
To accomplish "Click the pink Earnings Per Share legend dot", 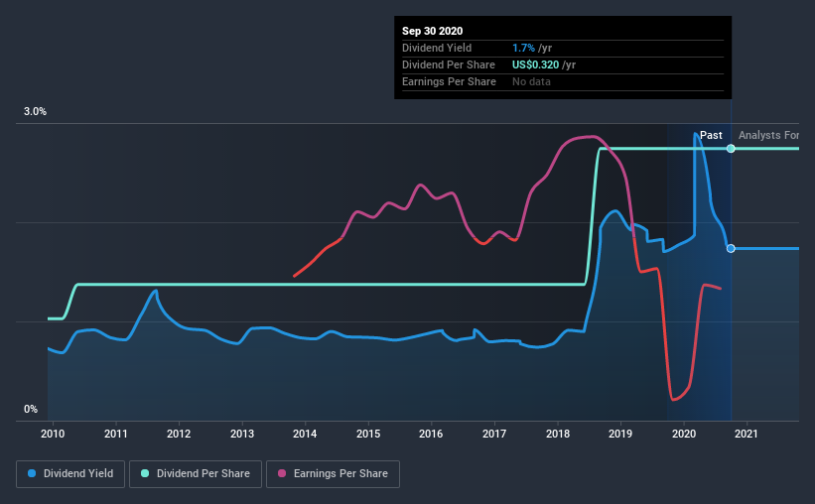I will [x=282, y=473].
